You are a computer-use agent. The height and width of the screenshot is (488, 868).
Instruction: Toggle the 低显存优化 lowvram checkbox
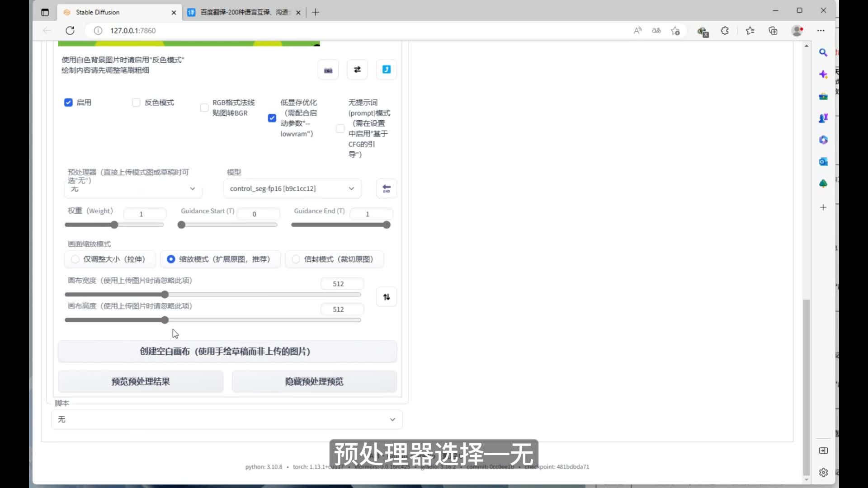click(272, 118)
